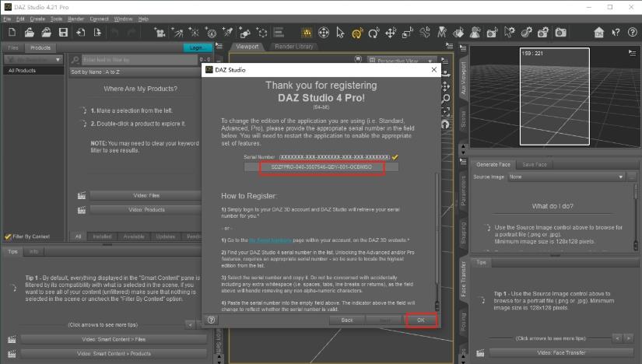Viewport: 642px width, 364px height.
Task: Click the Back button in dialog
Action: [347, 320]
